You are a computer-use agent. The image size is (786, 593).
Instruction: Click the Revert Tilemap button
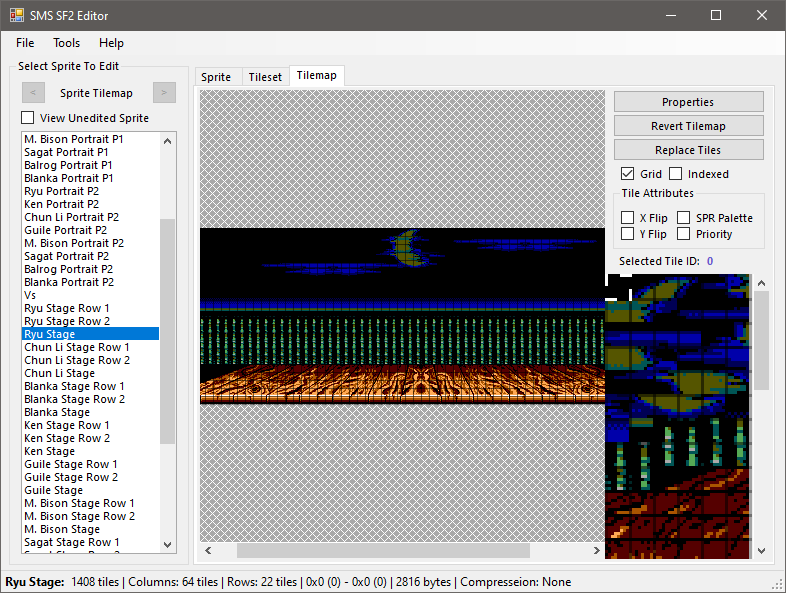click(x=688, y=126)
